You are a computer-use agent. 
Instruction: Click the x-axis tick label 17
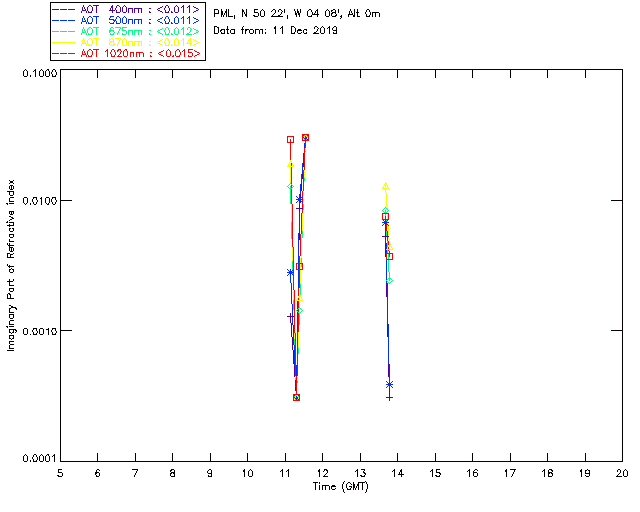pyautogui.click(x=510, y=473)
